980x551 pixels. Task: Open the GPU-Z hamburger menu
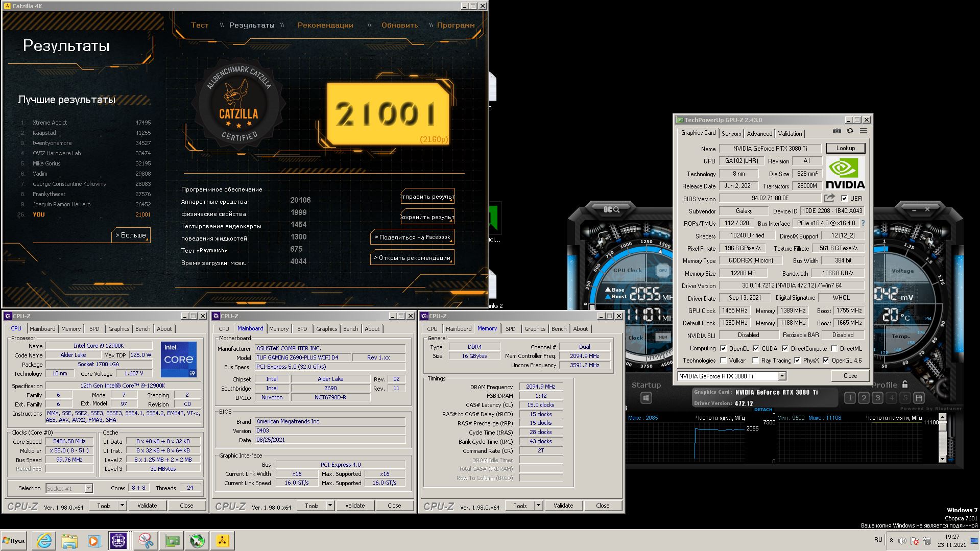[863, 131]
